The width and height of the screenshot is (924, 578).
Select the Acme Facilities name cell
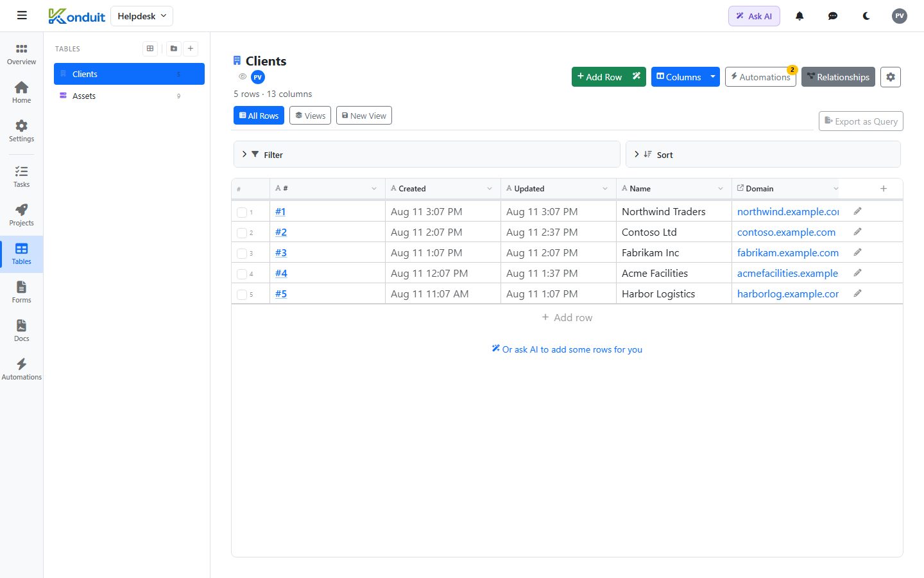[674, 273]
